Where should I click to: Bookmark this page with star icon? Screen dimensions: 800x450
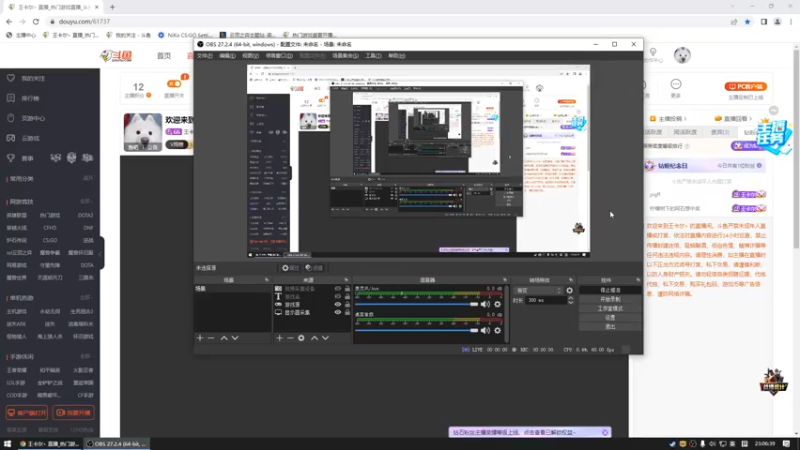747,21
